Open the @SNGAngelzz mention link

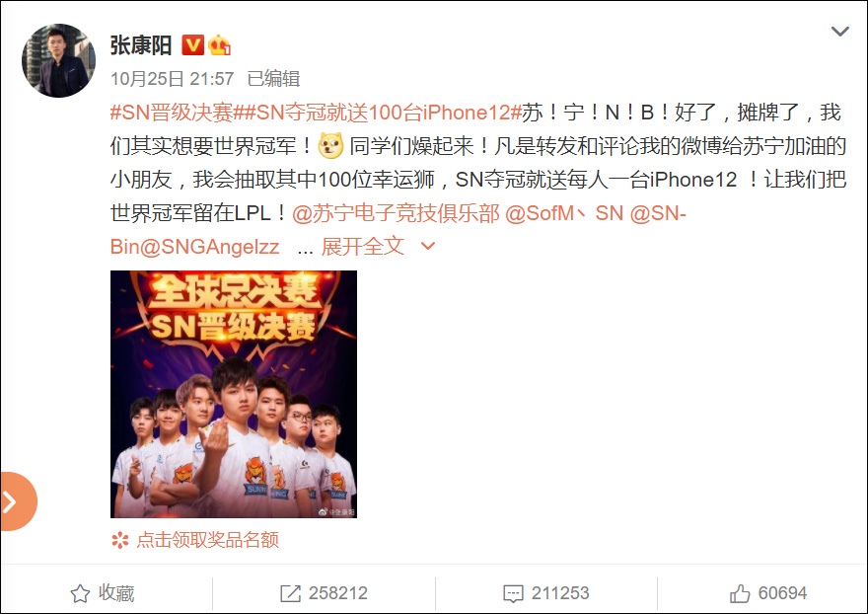210,247
